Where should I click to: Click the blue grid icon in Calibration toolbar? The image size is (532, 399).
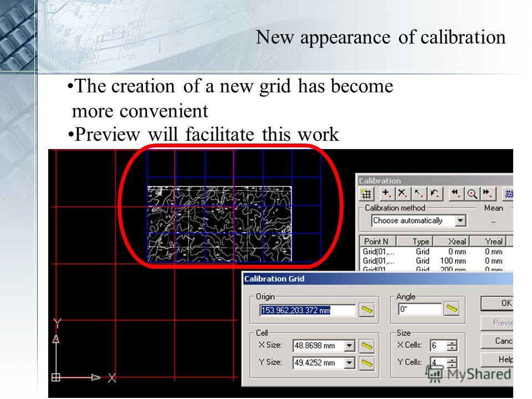click(x=508, y=194)
